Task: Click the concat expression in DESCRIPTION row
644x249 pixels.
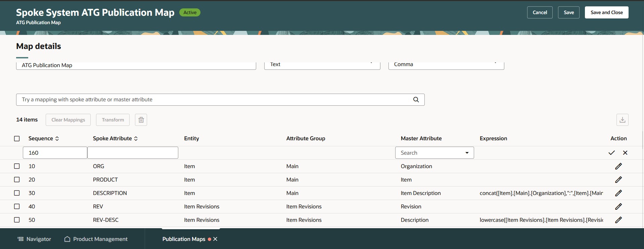Action: 541,193
